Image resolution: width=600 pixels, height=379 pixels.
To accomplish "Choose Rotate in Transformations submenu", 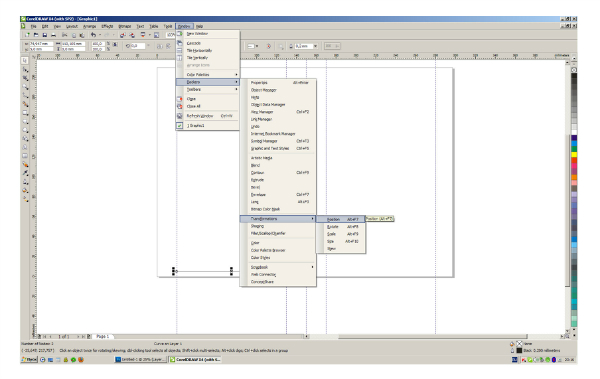I will [341, 227].
